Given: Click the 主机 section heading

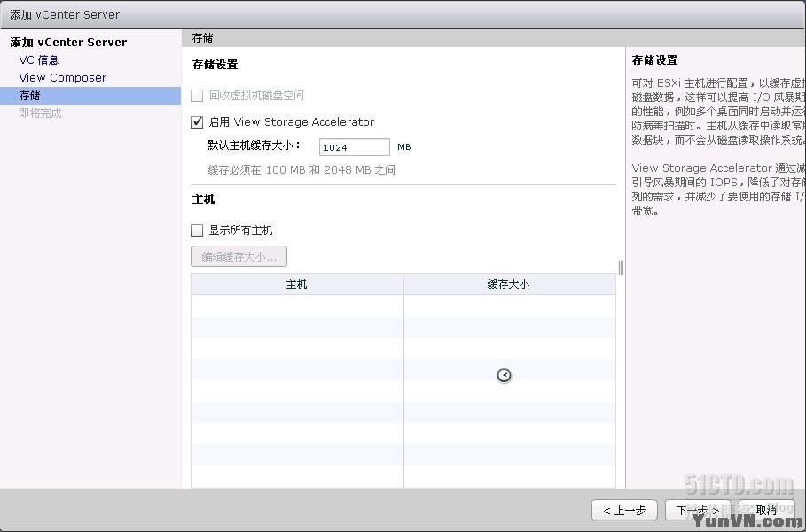Looking at the screenshot, I should point(203,199).
